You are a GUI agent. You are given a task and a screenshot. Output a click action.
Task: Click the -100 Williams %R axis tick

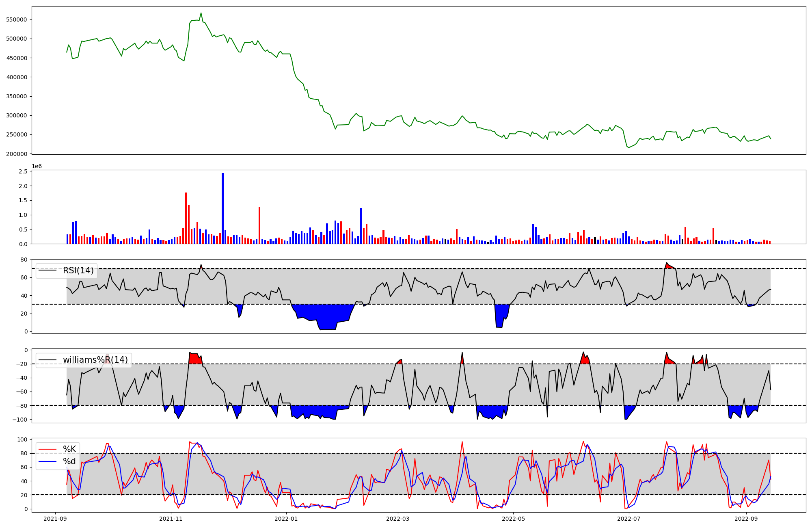click(x=20, y=420)
